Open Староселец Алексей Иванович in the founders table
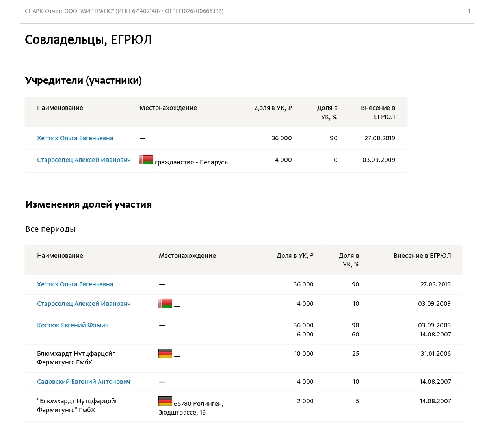The width and height of the screenshot is (489, 448). click(84, 160)
